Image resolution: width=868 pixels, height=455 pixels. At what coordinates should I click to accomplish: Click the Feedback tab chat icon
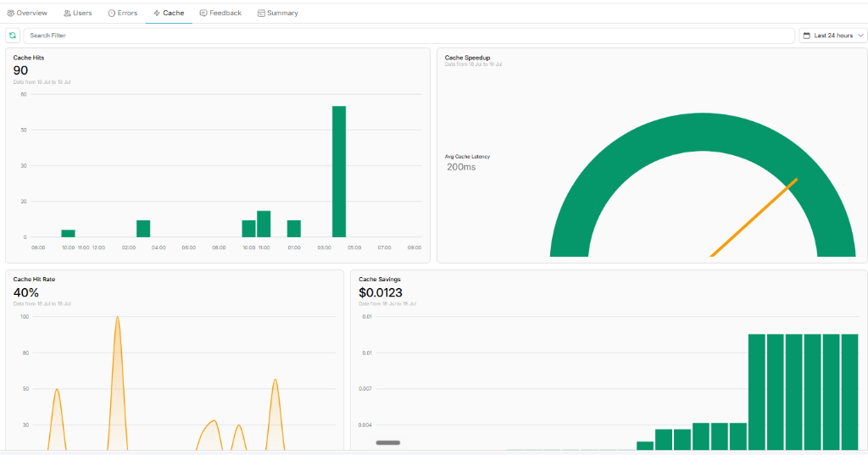pos(203,13)
